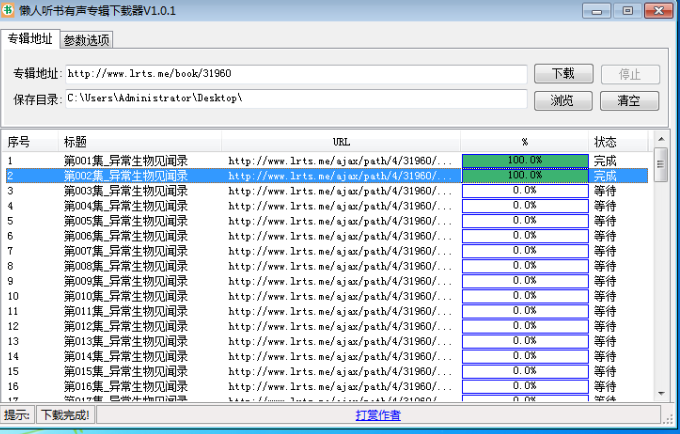
Task: Click the 下载 button
Action: pos(563,74)
